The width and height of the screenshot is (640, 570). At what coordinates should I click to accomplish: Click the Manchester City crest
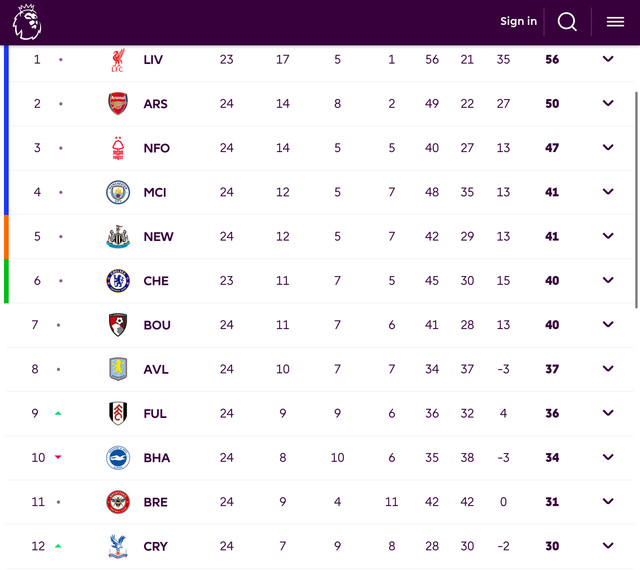118,192
